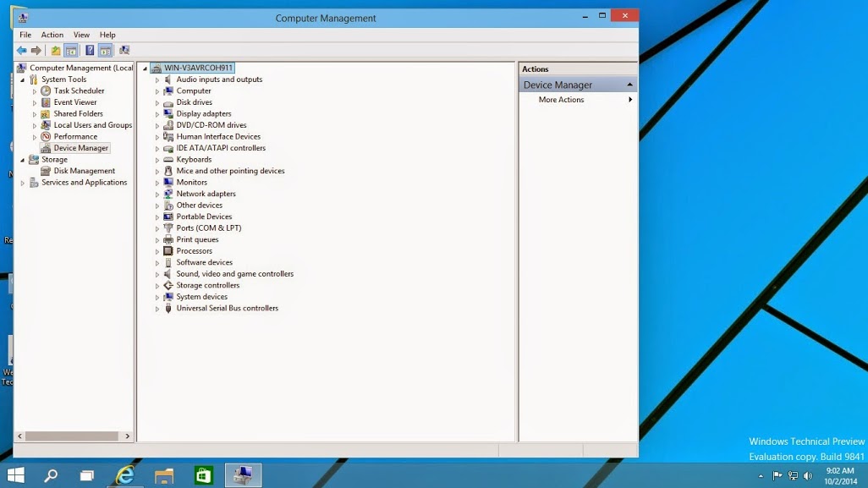Click the Disk Management icon

pyautogui.click(x=46, y=171)
